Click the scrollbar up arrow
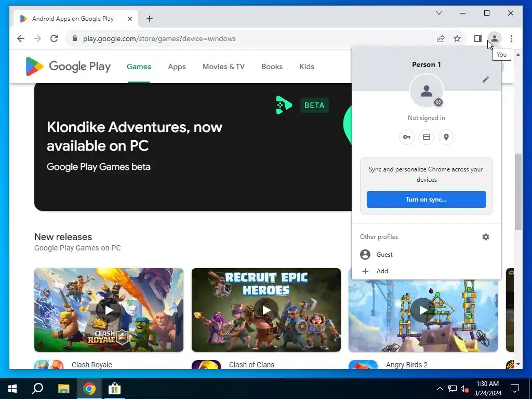This screenshot has height=399, width=532. 518,55
